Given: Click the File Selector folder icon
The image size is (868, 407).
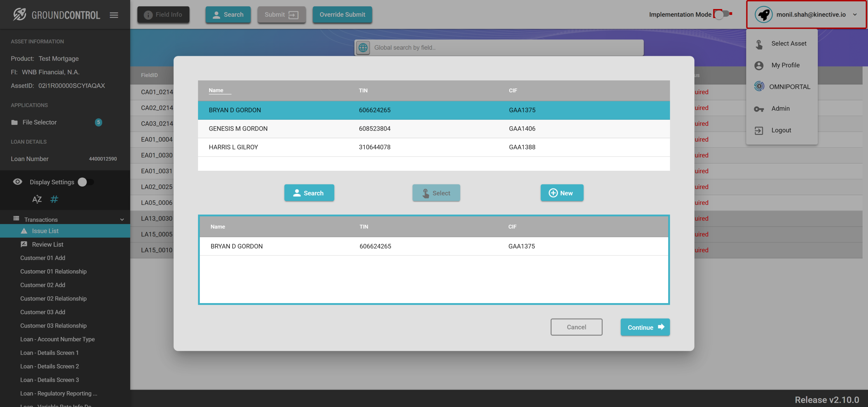Looking at the screenshot, I should pyautogui.click(x=15, y=122).
